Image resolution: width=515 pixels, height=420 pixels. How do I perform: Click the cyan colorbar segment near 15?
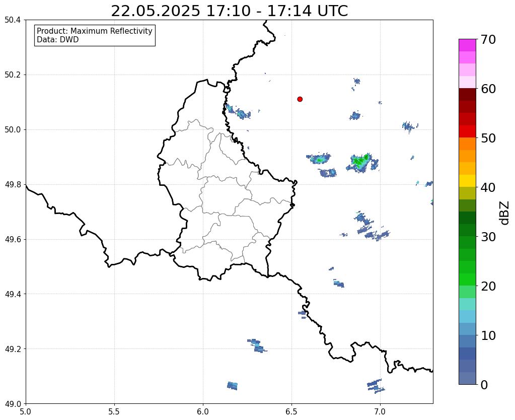pyautogui.click(x=467, y=316)
